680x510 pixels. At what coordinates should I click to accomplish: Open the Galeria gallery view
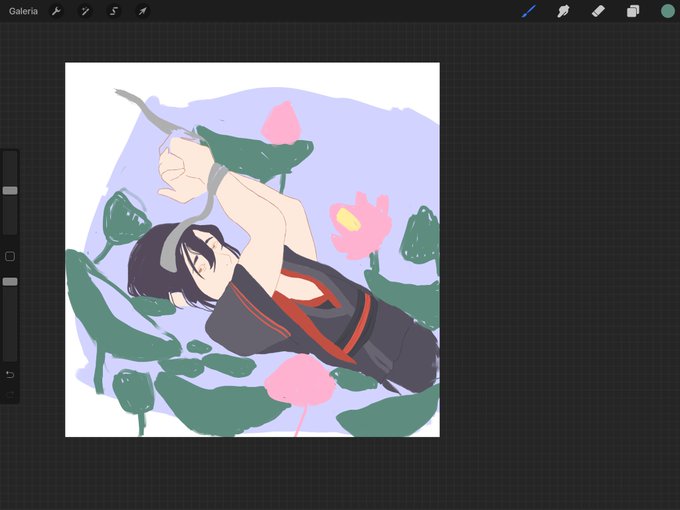pos(23,11)
